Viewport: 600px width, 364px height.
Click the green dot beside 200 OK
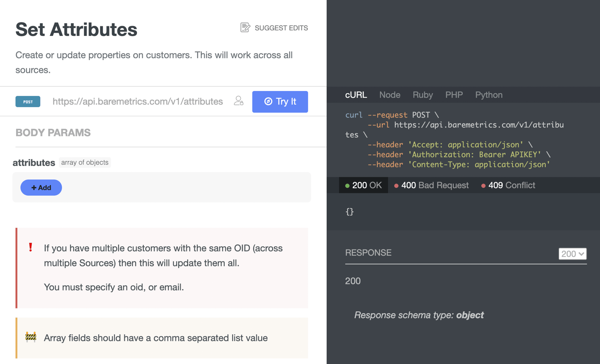[346, 185]
